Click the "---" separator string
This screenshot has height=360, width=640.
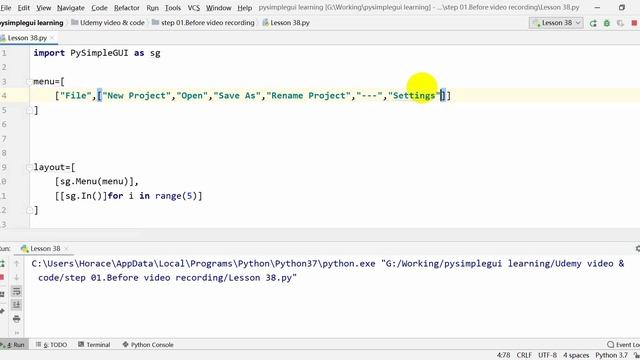369,96
